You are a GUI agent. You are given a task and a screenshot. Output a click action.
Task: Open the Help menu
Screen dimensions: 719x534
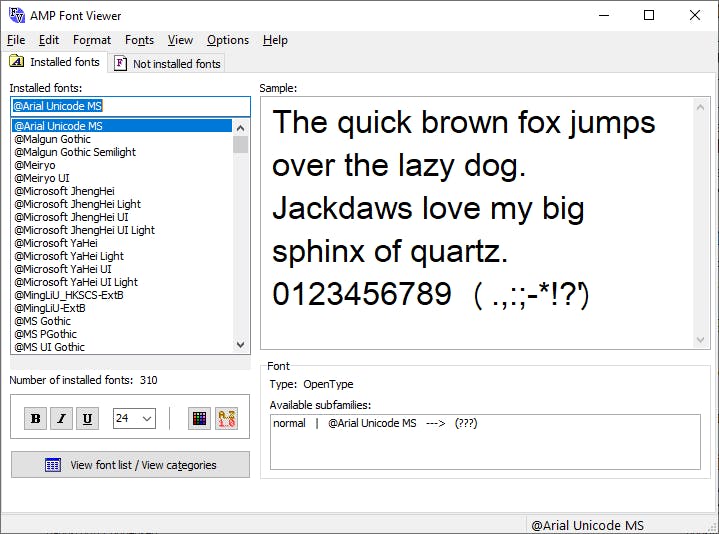point(275,40)
